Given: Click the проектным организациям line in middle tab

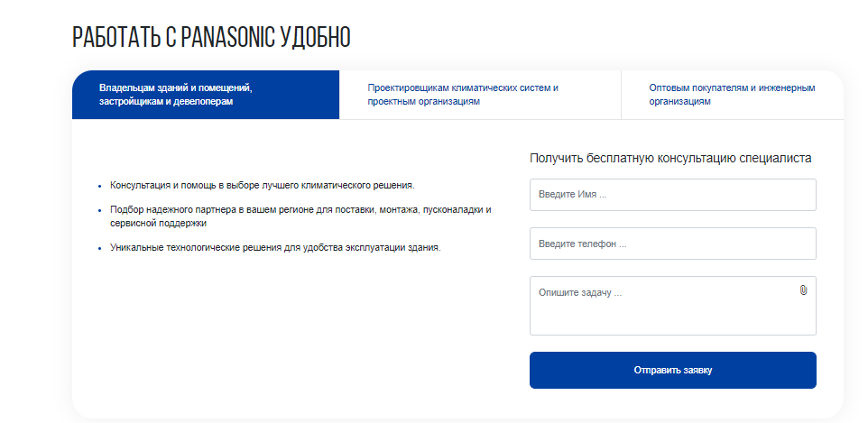Looking at the screenshot, I should pyautogui.click(x=423, y=102).
